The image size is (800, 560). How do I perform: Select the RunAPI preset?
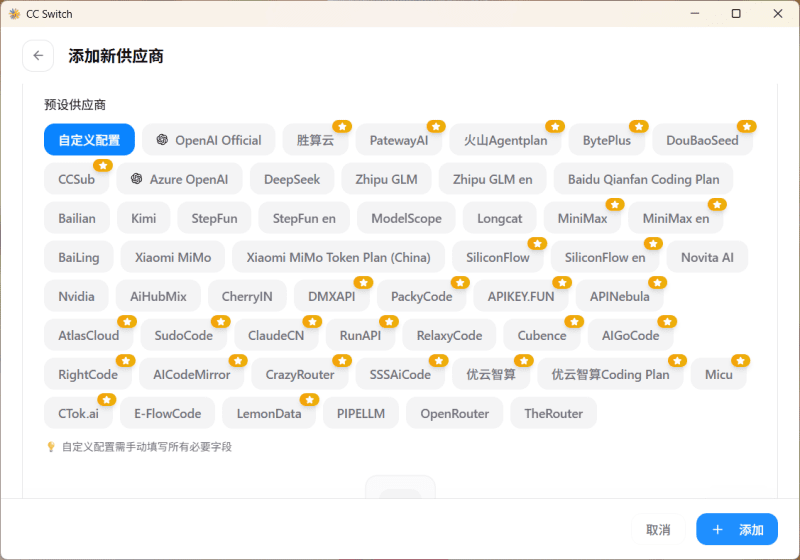pos(360,336)
